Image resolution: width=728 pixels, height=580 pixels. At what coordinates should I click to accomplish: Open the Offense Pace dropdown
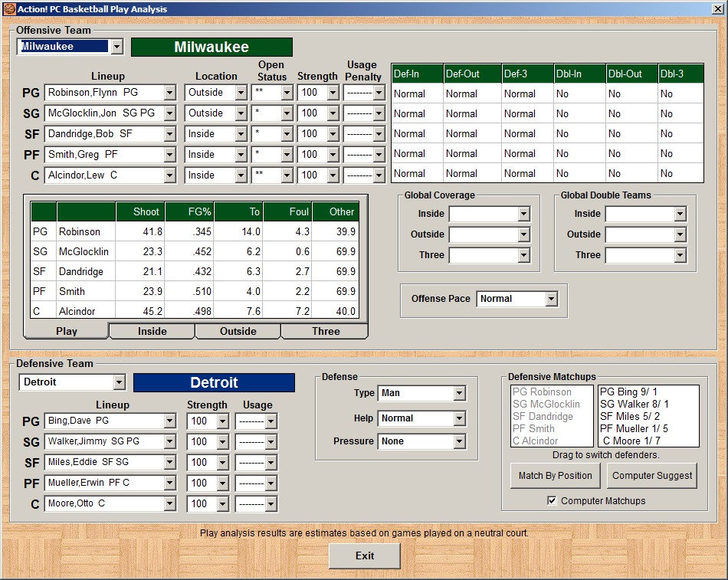pyautogui.click(x=551, y=299)
